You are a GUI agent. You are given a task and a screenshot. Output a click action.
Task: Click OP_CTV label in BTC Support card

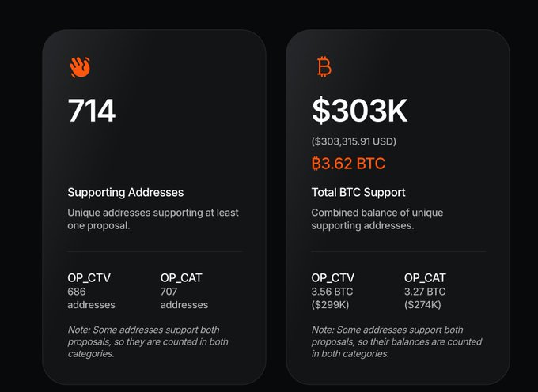pyautogui.click(x=332, y=277)
